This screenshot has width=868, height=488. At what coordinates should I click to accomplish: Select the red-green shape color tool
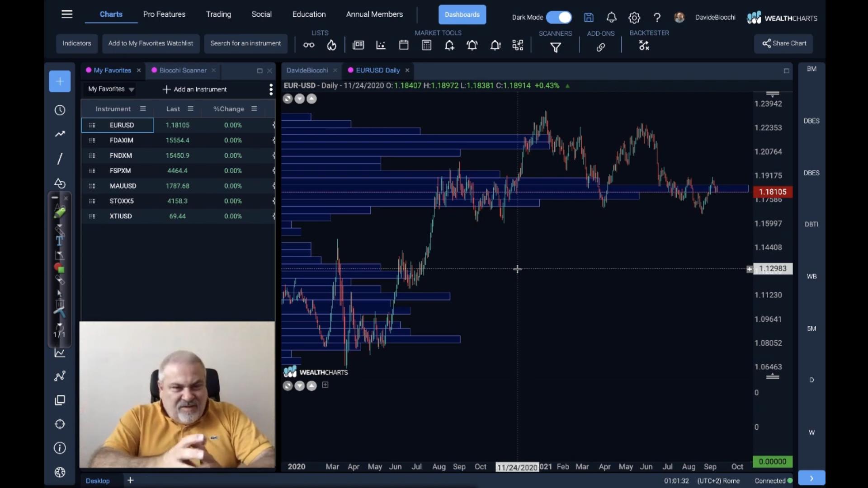59,268
